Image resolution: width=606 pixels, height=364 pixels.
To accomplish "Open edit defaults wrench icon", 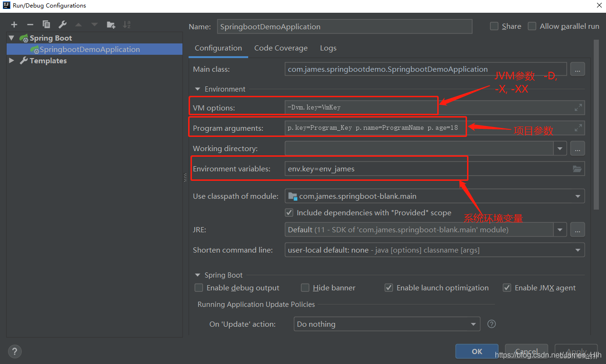I will [62, 25].
